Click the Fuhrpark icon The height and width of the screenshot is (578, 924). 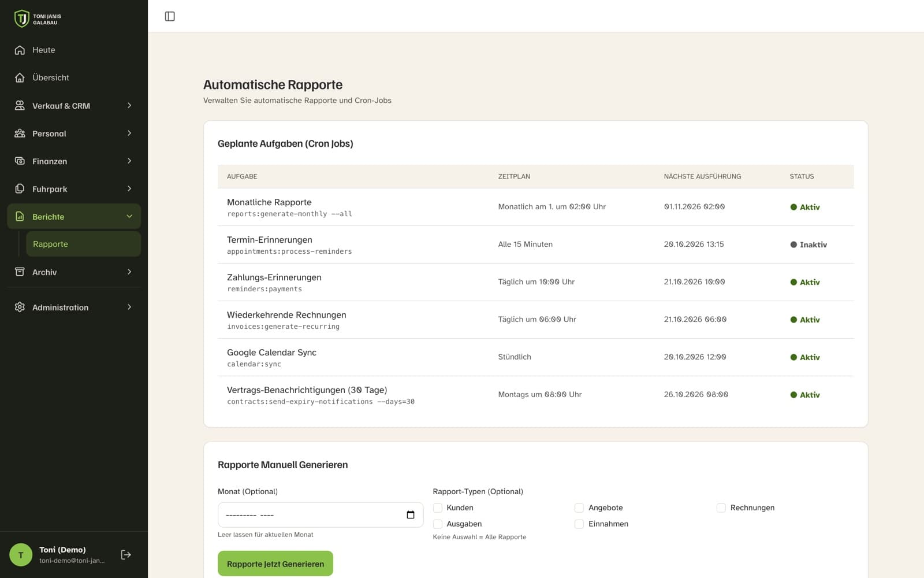click(x=20, y=189)
